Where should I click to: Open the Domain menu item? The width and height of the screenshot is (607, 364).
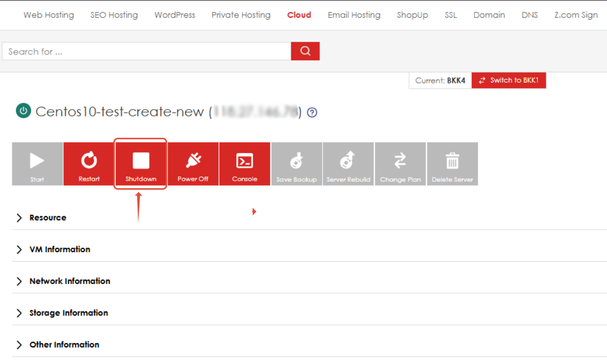tap(489, 15)
